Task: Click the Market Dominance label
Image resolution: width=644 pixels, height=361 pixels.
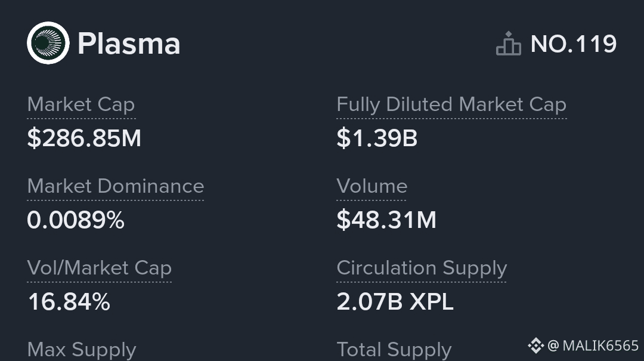Action: (x=116, y=186)
